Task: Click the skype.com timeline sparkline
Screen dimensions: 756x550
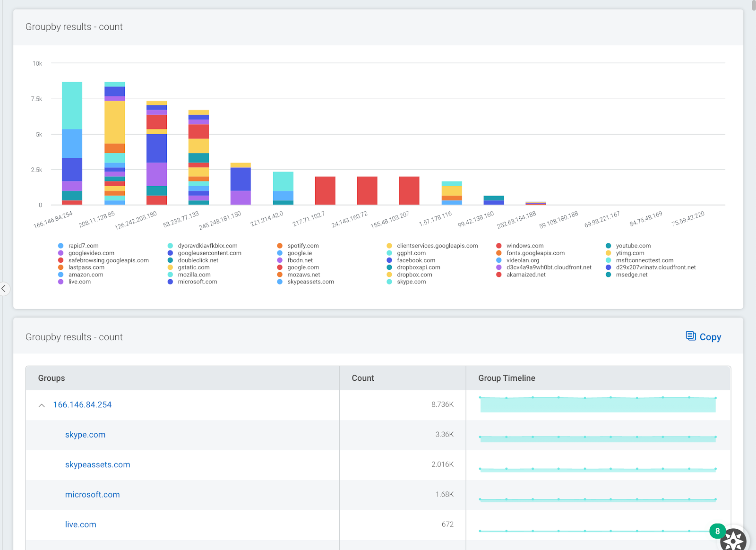Action: pos(598,438)
